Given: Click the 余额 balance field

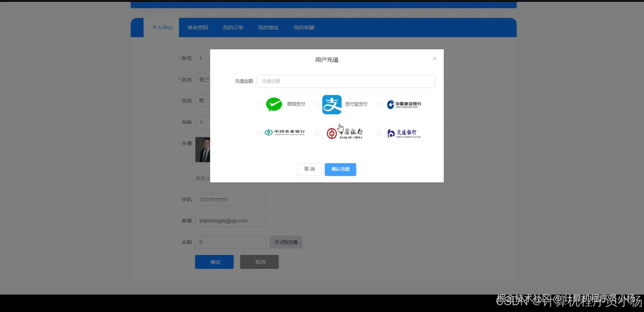Looking at the screenshot, I should [x=230, y=242].
